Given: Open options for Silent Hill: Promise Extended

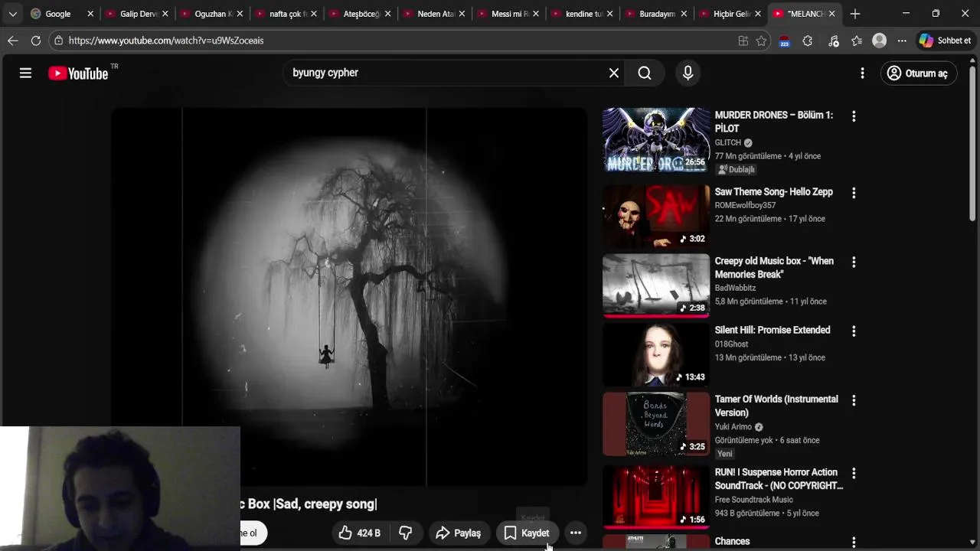Looking at the screenshot, I should pyautogui.click(x=854, y=331).
